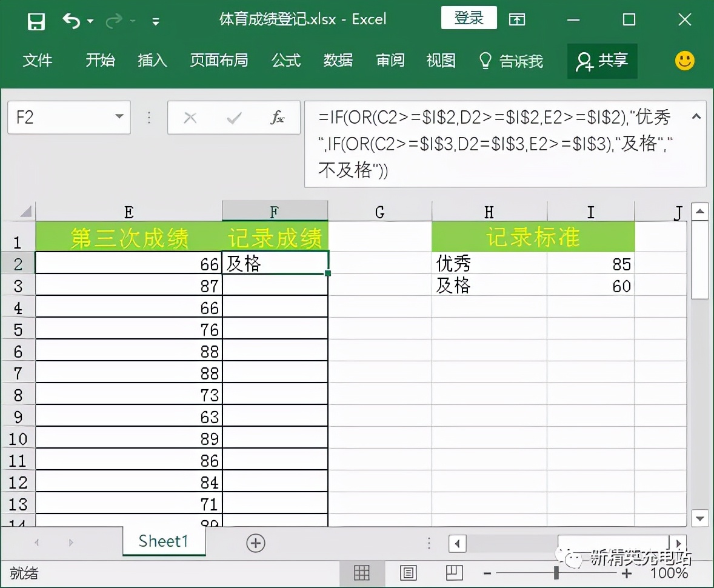This screenshot has height=588, width=714.
Task: Switch to the 数据 ribbon tab
Action: tap(338, 61)
